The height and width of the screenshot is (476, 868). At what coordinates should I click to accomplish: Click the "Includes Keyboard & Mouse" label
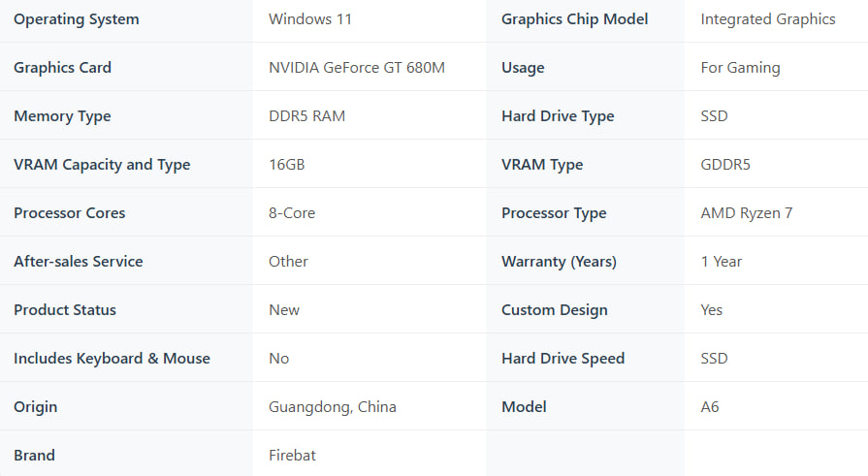(112, 359)
